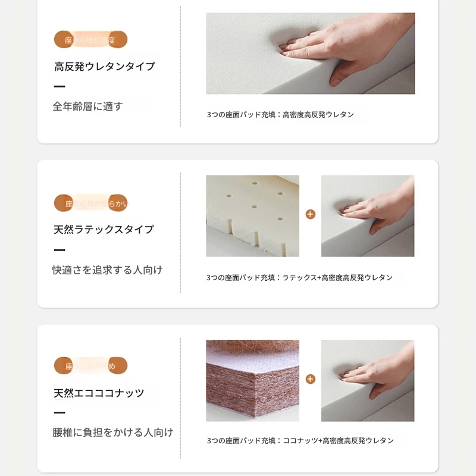
Task: Click the 快適さを追求する人向け description text
Action: pos(108,270)
